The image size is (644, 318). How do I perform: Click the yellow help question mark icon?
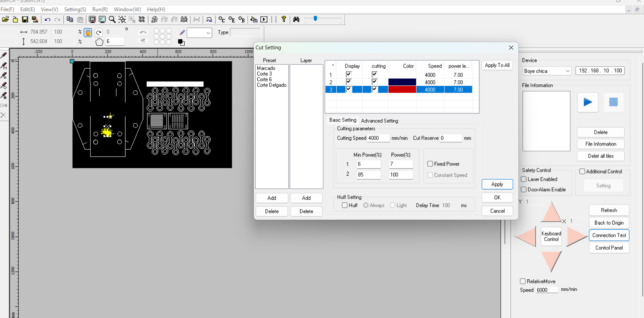pyautogui.click(x=284, y=19)
